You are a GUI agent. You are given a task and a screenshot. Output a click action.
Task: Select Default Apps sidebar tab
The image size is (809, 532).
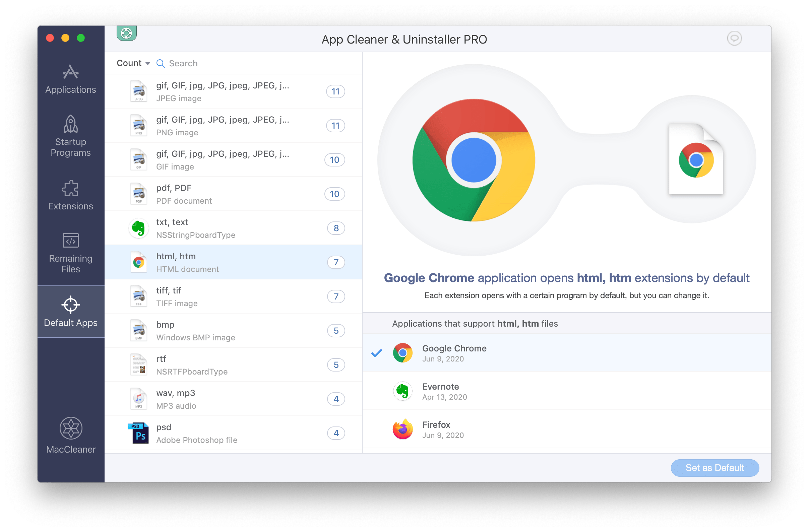point(71,312)
